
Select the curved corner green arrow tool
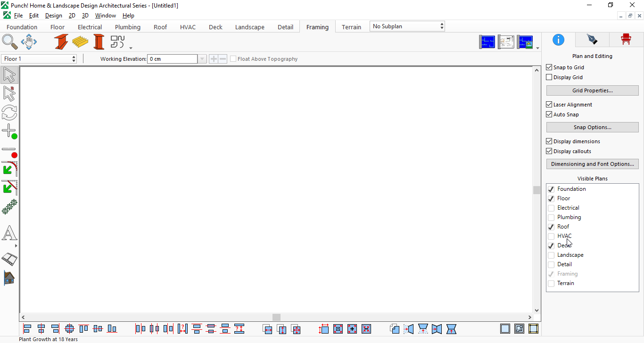(x=9, y=169)
